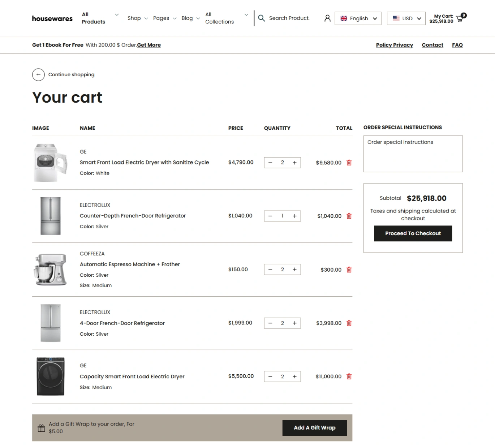Open the My Cart basket icon

tap(460, 19)
